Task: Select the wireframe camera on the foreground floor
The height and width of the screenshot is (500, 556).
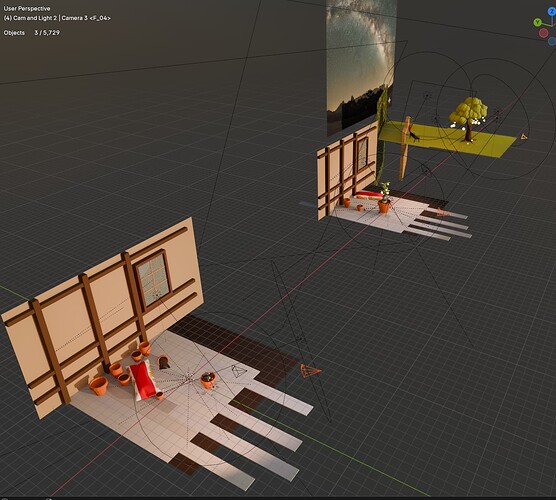Action: click(239, 372)
